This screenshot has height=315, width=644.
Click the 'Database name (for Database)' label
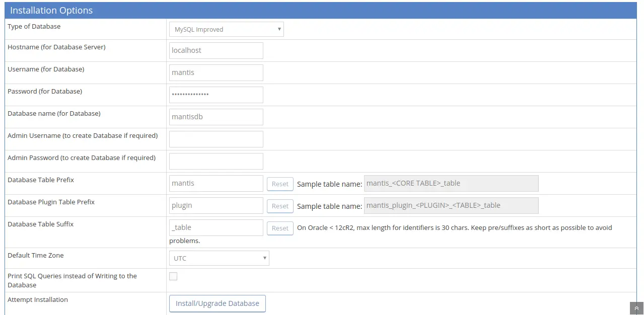54,114
